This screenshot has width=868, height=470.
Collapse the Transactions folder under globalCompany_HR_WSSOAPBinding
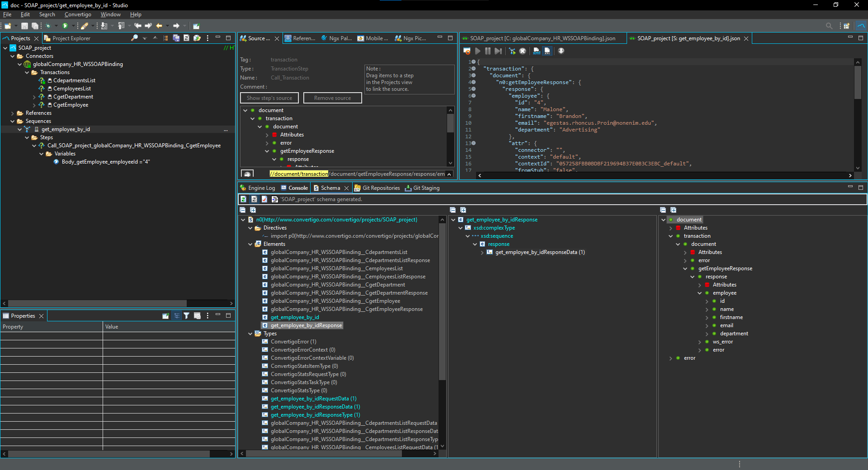tap(27, 72)
